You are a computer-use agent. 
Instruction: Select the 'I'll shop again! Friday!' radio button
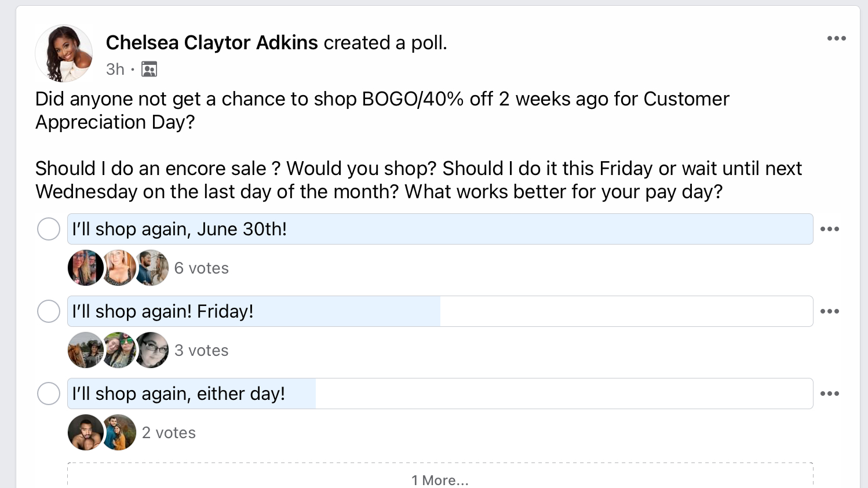tap(49, 311)
